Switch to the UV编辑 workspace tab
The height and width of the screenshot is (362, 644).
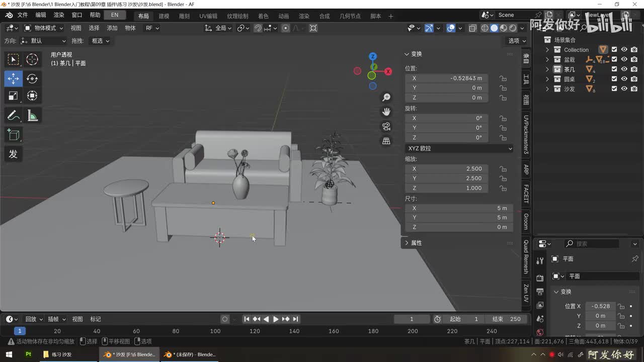(208, 16)
